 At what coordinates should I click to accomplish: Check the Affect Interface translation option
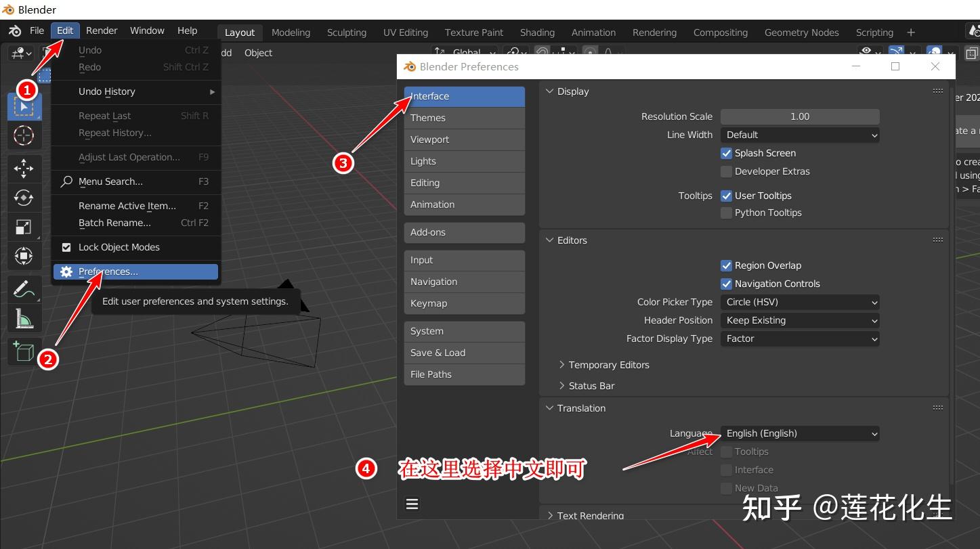click(x=727, y=470)
